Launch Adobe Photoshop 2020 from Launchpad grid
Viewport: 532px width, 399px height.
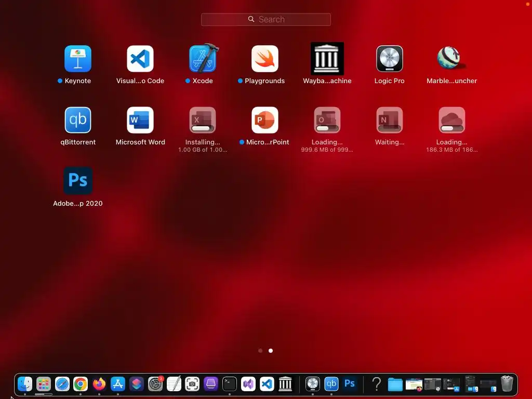(x=78, y=180)
